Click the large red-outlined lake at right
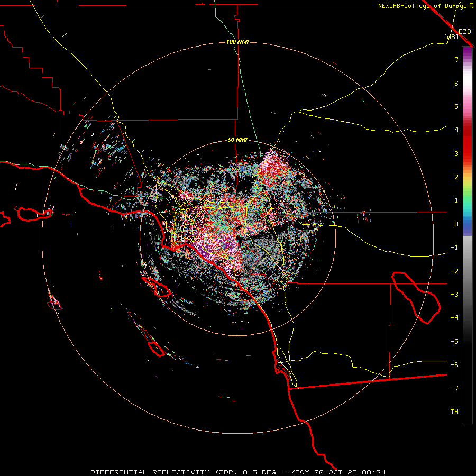This screenshot has width=476, height=476. (x=416, y=297)
